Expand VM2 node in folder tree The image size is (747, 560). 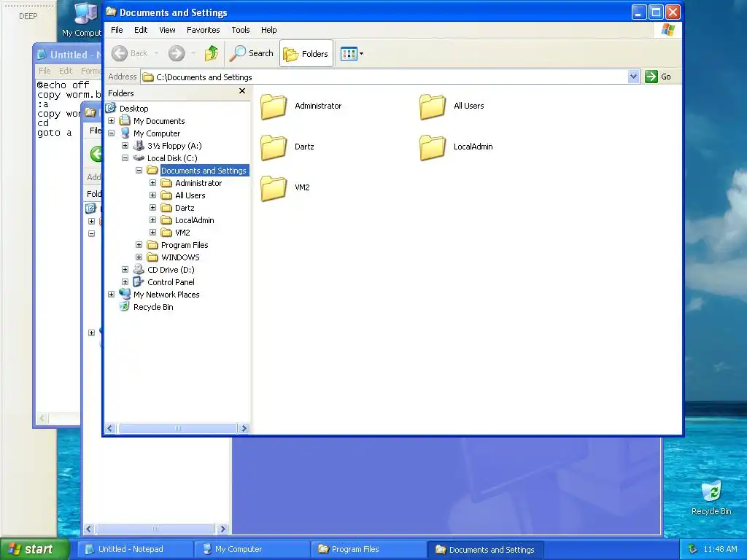click(x=152, y=233)
